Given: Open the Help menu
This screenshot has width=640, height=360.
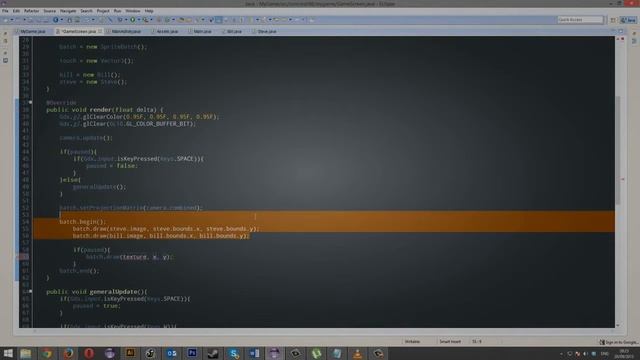Looking at the screenshot, I should point(149,11).
